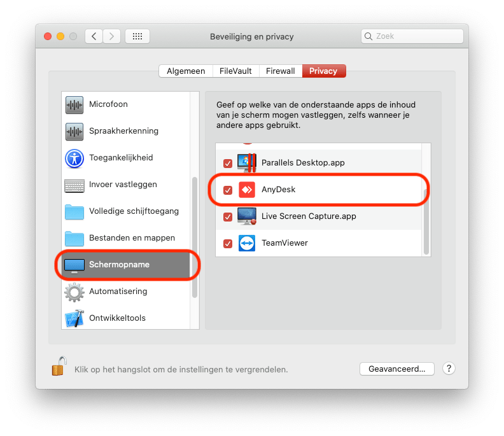Click the Zoek search field
The image size is (504, 436).
pos(412,36)
